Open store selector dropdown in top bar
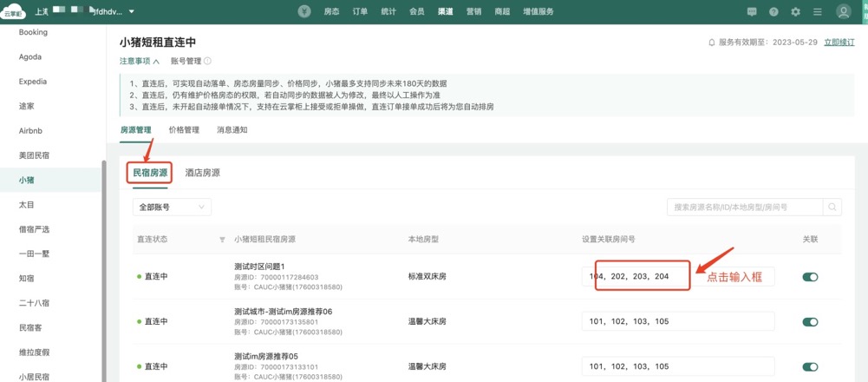Screen dimensions: 868x382 point(94,12)
